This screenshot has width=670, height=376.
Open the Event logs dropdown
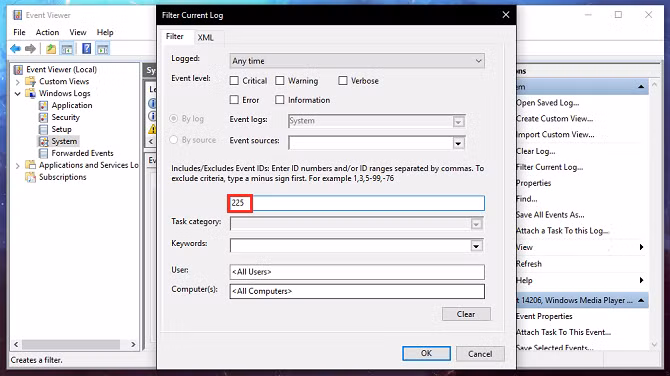click(x=458, y=122)
